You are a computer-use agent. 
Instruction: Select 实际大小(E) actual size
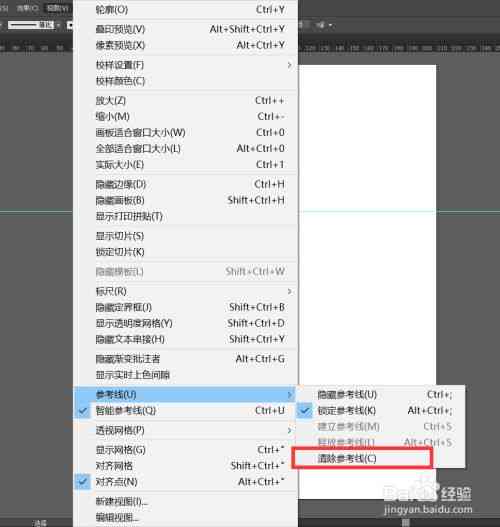pos(185,165)
